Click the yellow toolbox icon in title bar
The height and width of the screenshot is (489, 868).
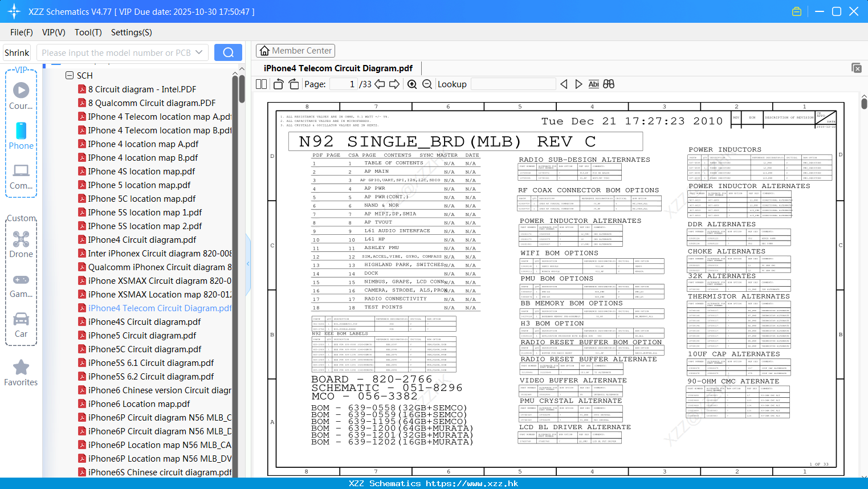tap(797, 11)
